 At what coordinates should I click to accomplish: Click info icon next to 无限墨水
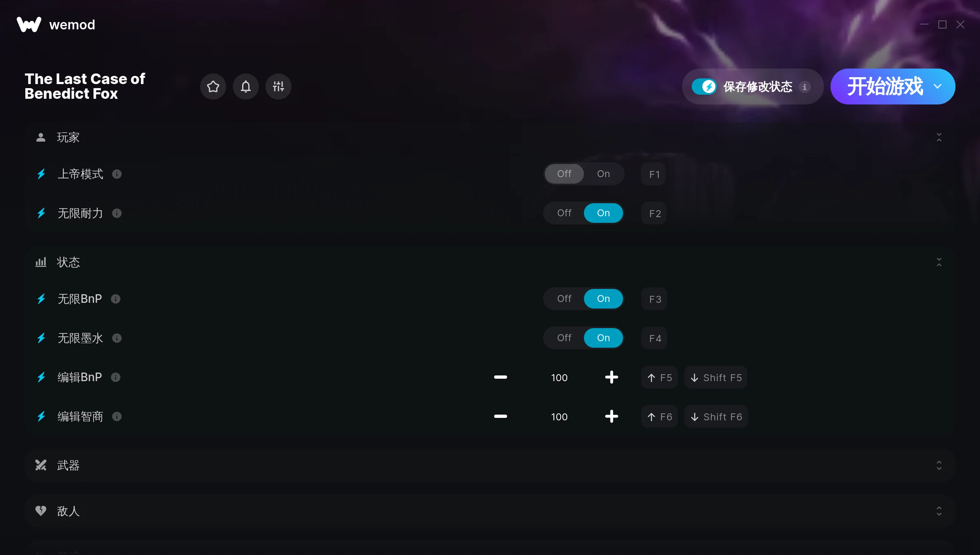point(117,338)
